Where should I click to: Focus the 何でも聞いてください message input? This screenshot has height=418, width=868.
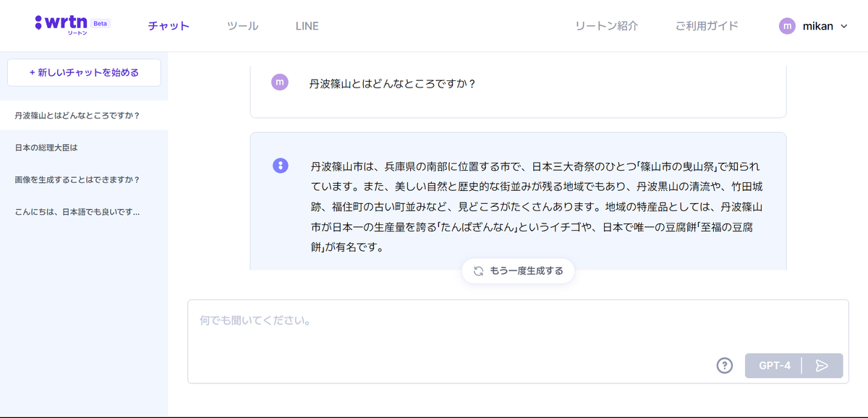[518, 341]
